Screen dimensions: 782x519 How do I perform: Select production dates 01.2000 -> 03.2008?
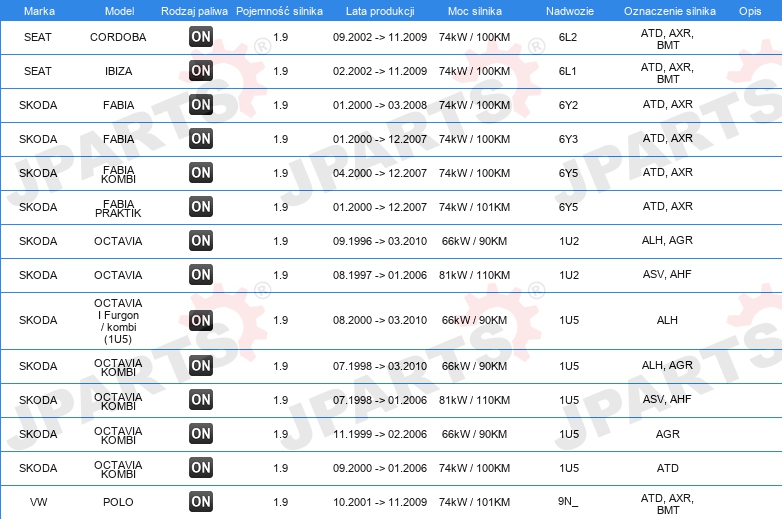(380, 105)
